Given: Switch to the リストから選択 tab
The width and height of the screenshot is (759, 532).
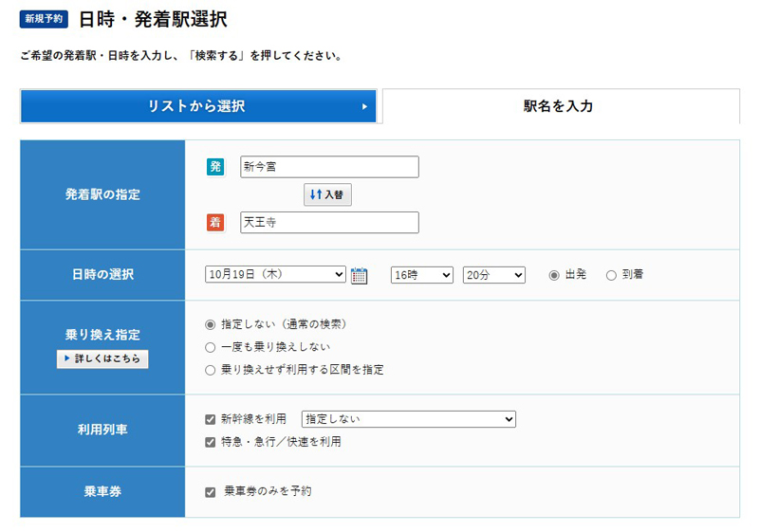Looking at the screenshot, I should [x=198, y=106].
